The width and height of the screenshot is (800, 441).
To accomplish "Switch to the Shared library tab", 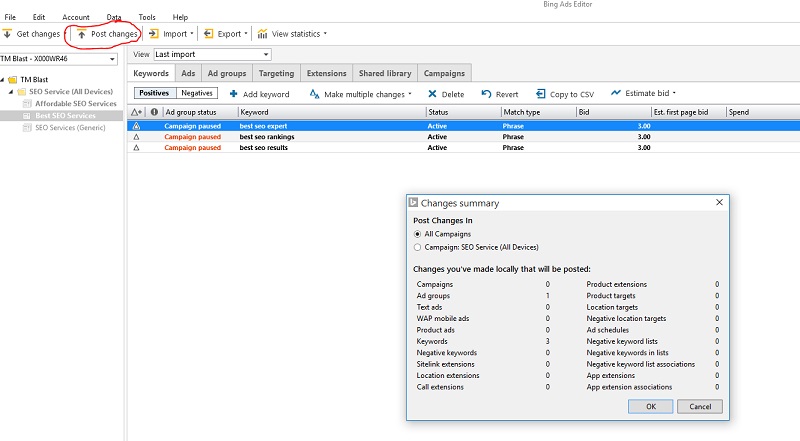I will click(x=385, y=73).
